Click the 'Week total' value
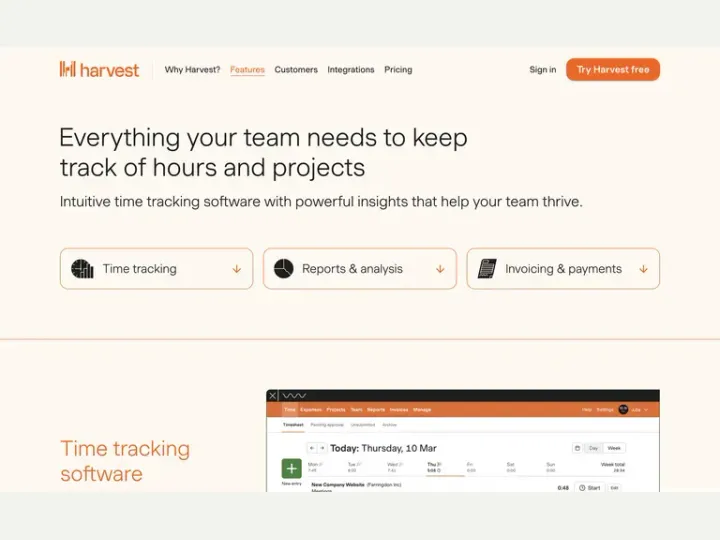This screenshot has width=720, height=540. point(619,471)
